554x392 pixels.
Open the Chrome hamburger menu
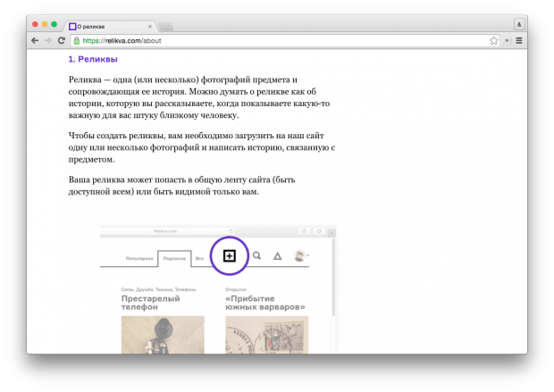point(519,40)
